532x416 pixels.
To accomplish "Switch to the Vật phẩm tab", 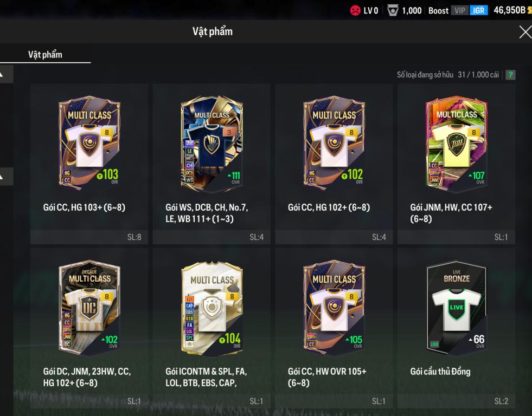I will (45, 55).
